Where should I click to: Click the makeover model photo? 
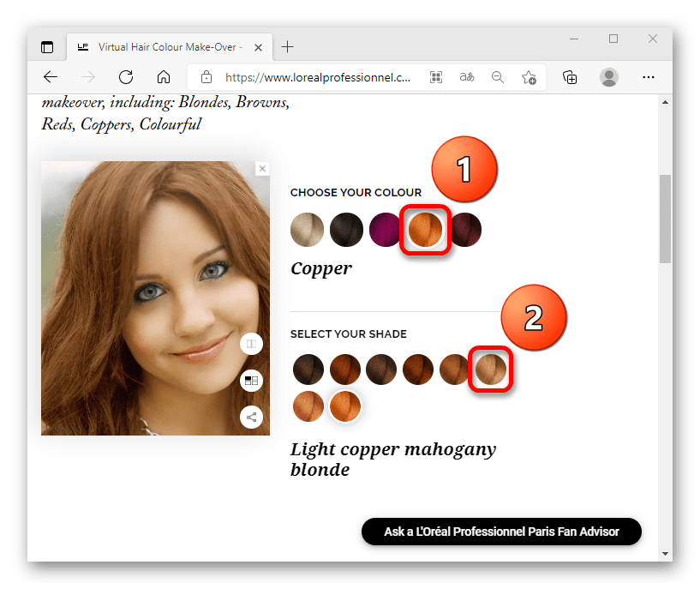point(155,298)
